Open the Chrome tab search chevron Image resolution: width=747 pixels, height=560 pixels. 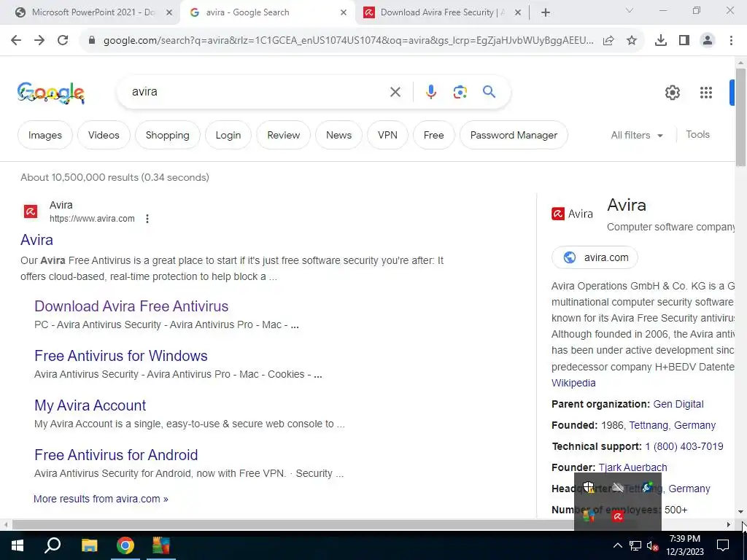pos(630,10)
